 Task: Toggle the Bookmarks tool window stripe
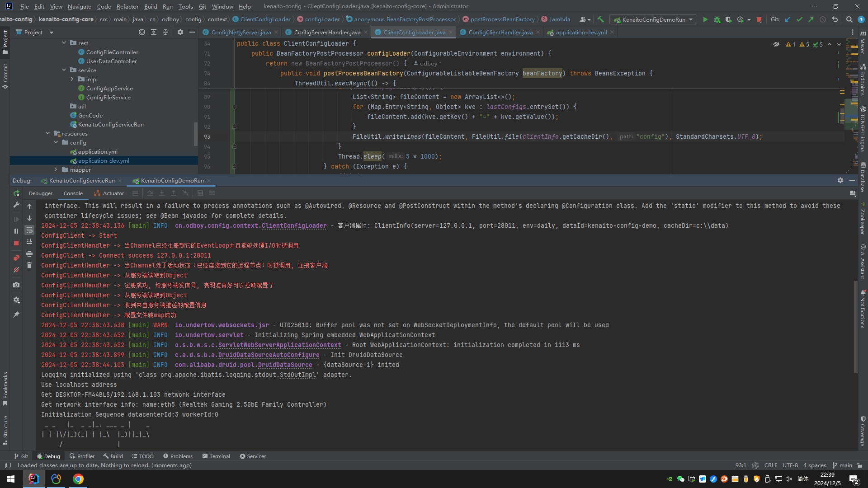5,389
